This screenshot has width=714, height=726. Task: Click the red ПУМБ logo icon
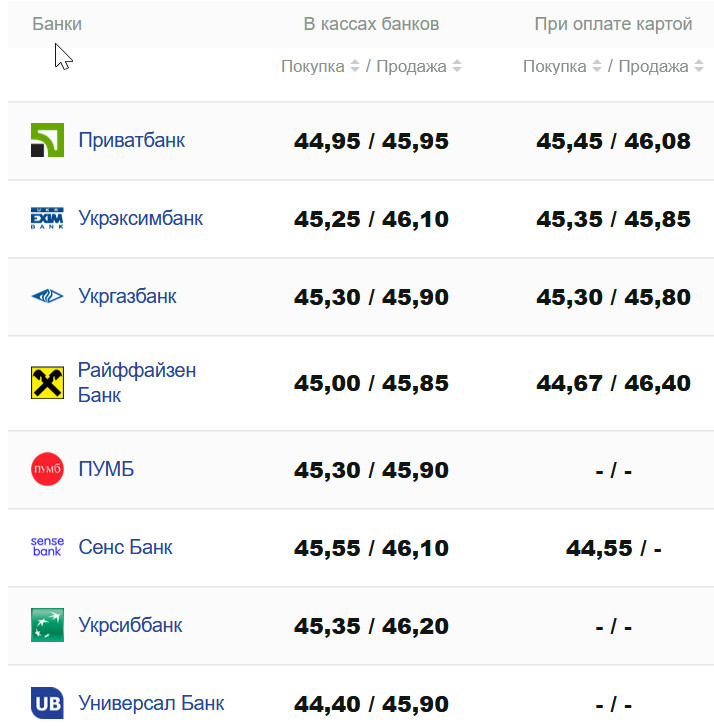pyautogui.click(x=47, y=469)
